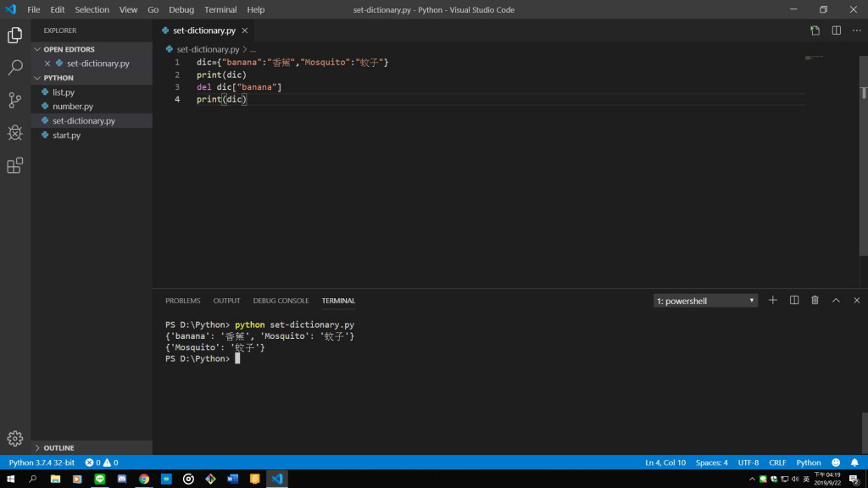Viewport: 868px width, 488px height.
Task: Open the Search view in activity bar
Action: click(x=15, y=68)
